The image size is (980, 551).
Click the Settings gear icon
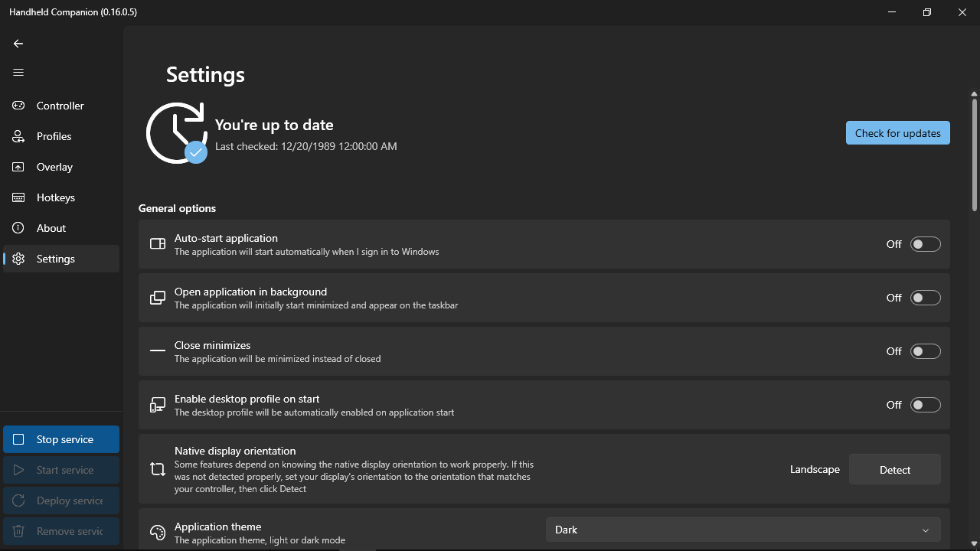click(x=18, y=259)
